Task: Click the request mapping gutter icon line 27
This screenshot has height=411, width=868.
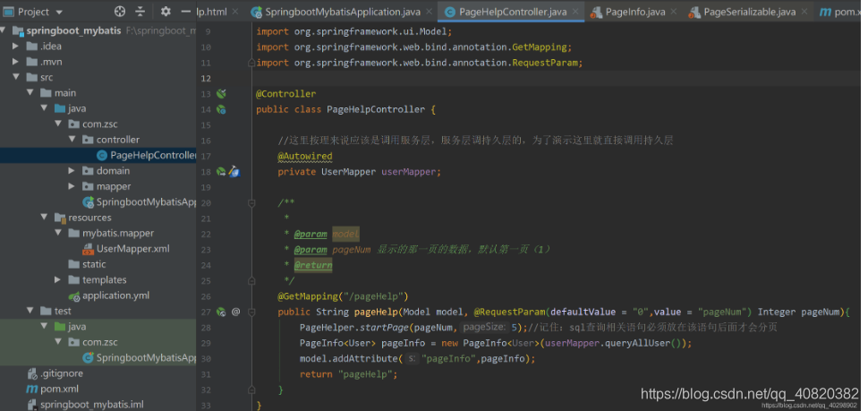Action: point(221,312)
